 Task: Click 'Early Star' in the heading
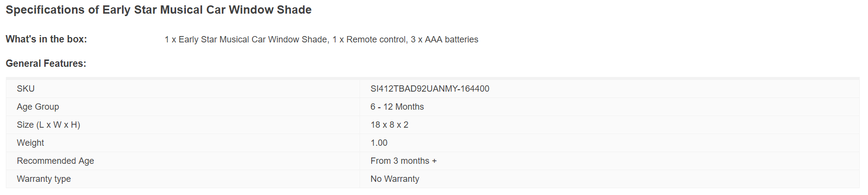pyautogui.click(x=126, y=10)
